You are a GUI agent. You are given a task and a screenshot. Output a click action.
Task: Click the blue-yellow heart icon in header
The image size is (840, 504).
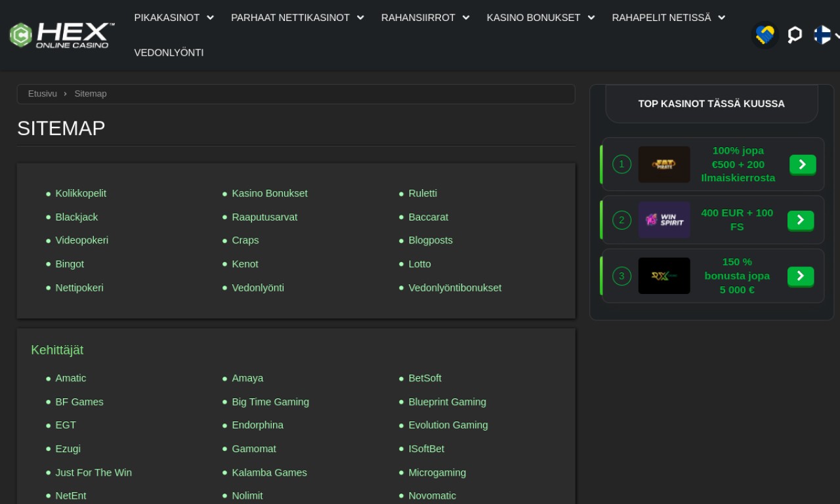[x=765, y=35]
